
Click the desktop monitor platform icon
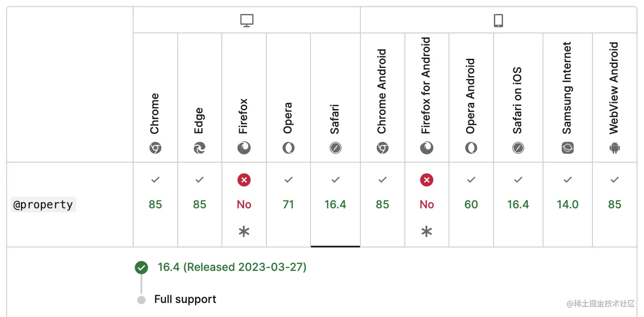coord(247,20)
